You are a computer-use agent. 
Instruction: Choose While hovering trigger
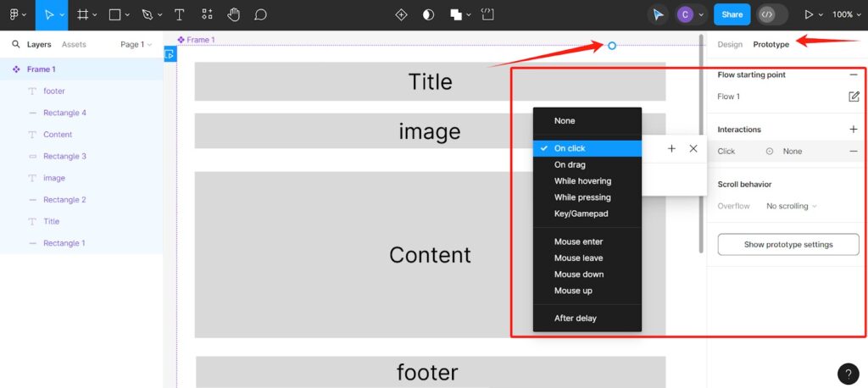[x=587, y=181]
